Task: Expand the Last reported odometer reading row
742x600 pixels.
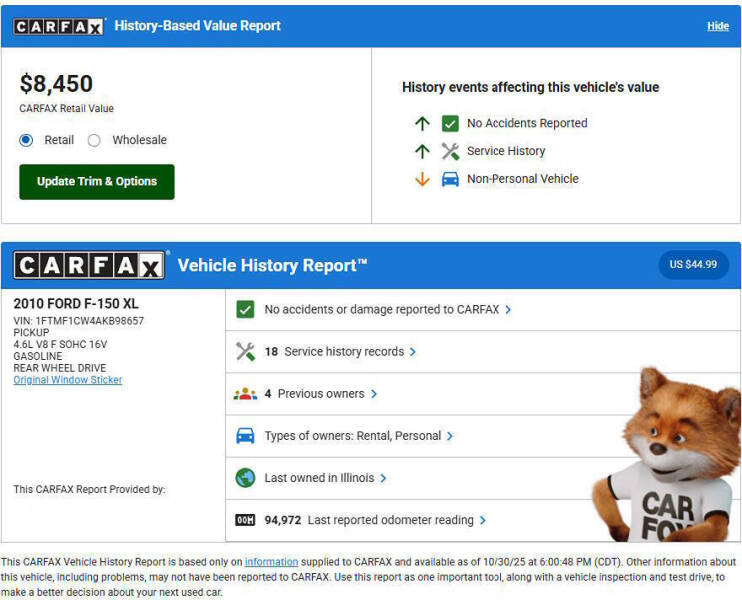Action: click(x=483, y=520)
